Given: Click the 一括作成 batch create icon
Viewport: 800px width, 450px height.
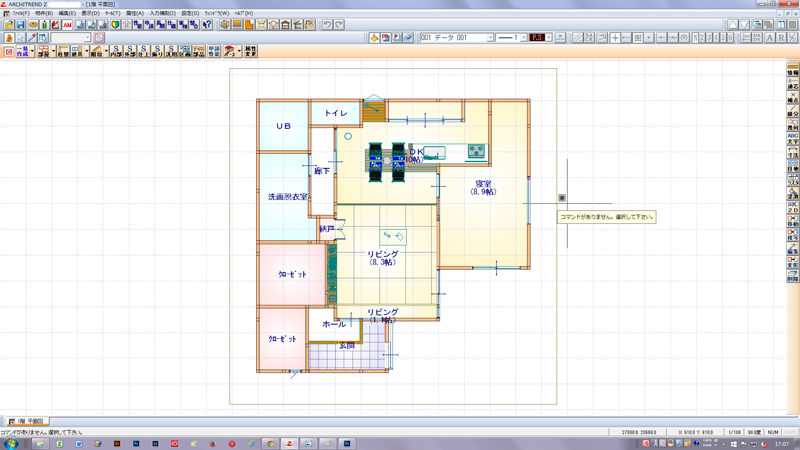Looking at the screenshot, I should pos(22,50).
